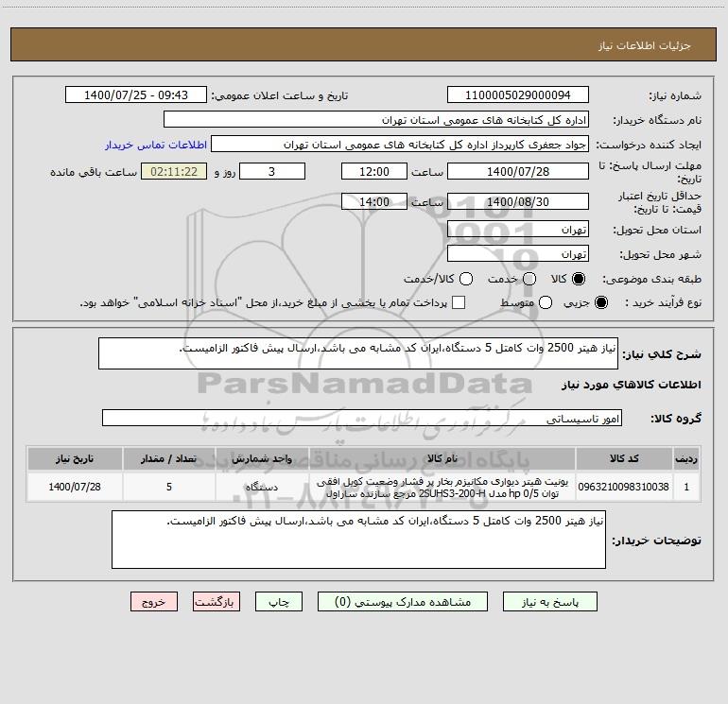This screenshot has width=728, height=704.
Task: Click the request creator name field
Action: tap(400, 144)
